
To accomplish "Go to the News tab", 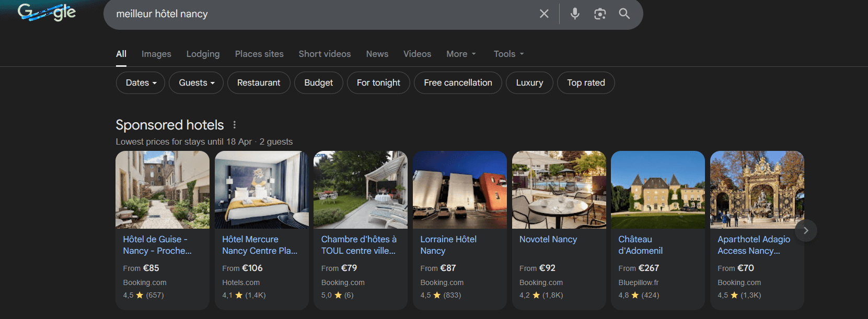I will point(377,54).
